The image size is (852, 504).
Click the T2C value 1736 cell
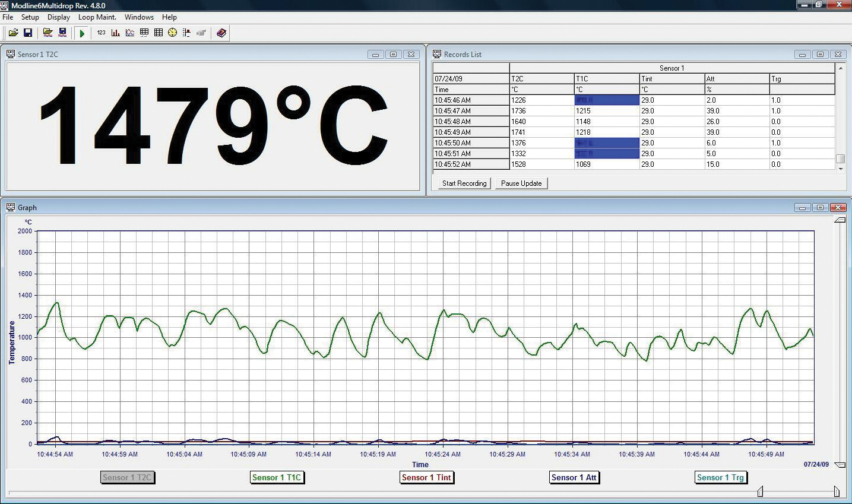pos(541,111)
